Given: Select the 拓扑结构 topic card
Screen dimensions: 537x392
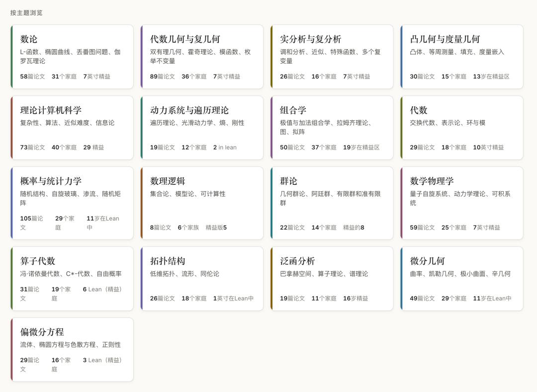Looking at the screenshot, I should 202,278.
